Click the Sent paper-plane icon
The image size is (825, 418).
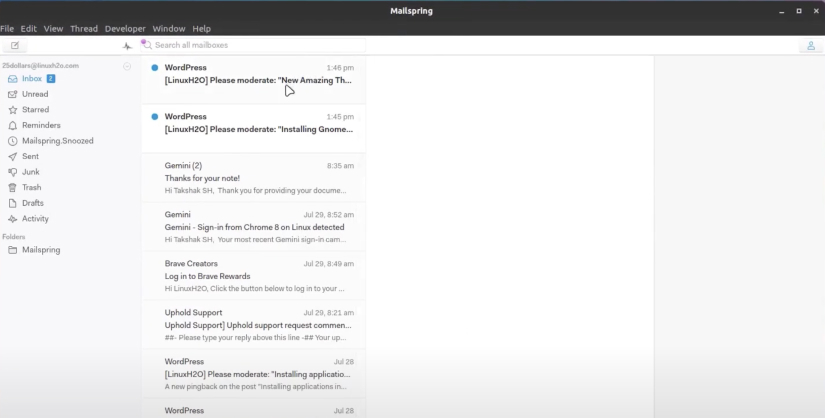click(13, 156)
